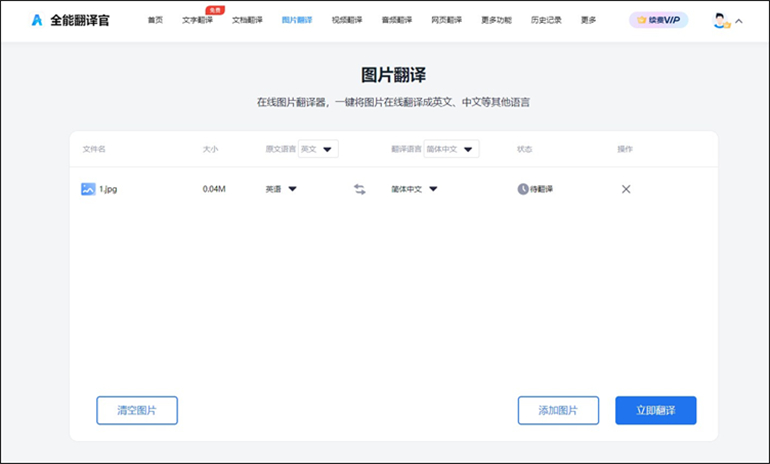
Task: Switch to 视频翻译 video translation
Action: 347,20
